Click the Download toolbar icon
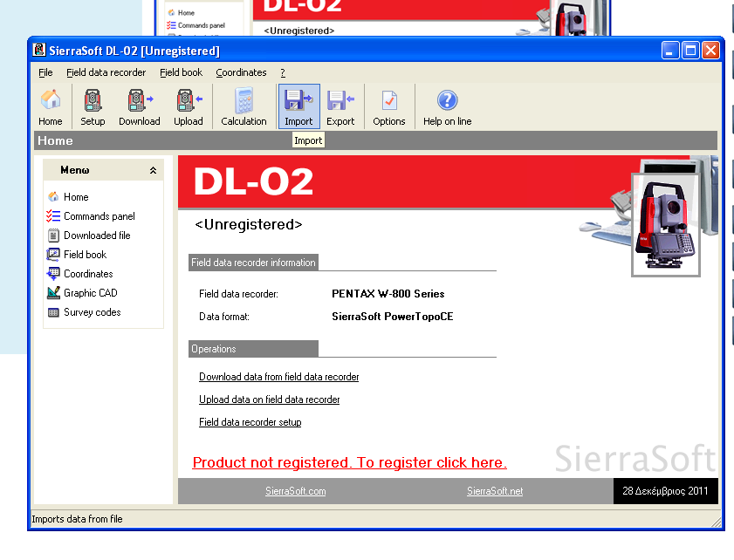Image resolution: width=734 pixels, height=560 pixels. click(140, 106)
